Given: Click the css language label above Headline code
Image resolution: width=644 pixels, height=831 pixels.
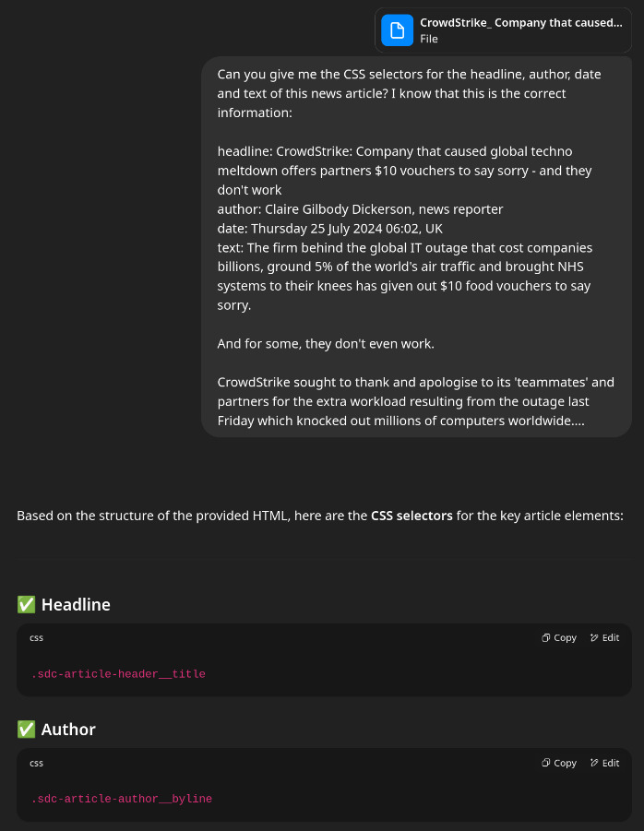Looking at the screenshot, I should point(37,637).
